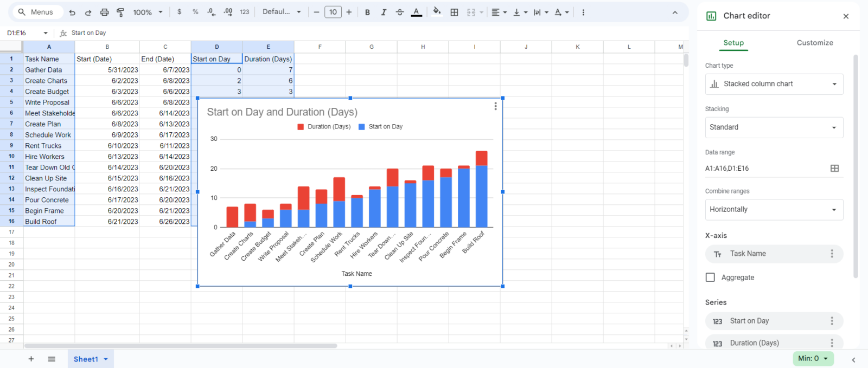Collapse the toolbar with the up chevron
The width and height of the screenshot is (868, 368).
point(675,12)
